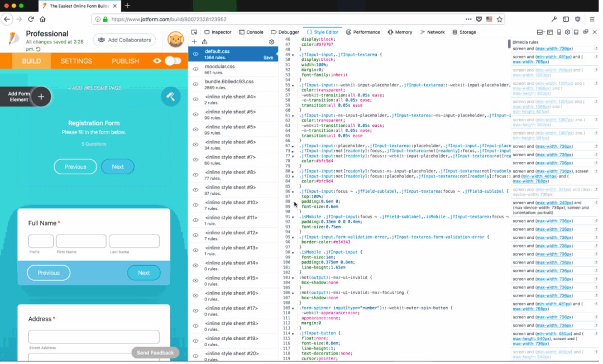Open the user avatar profile menu
This screenshot has width=603, height=364.
coord(176,40)
